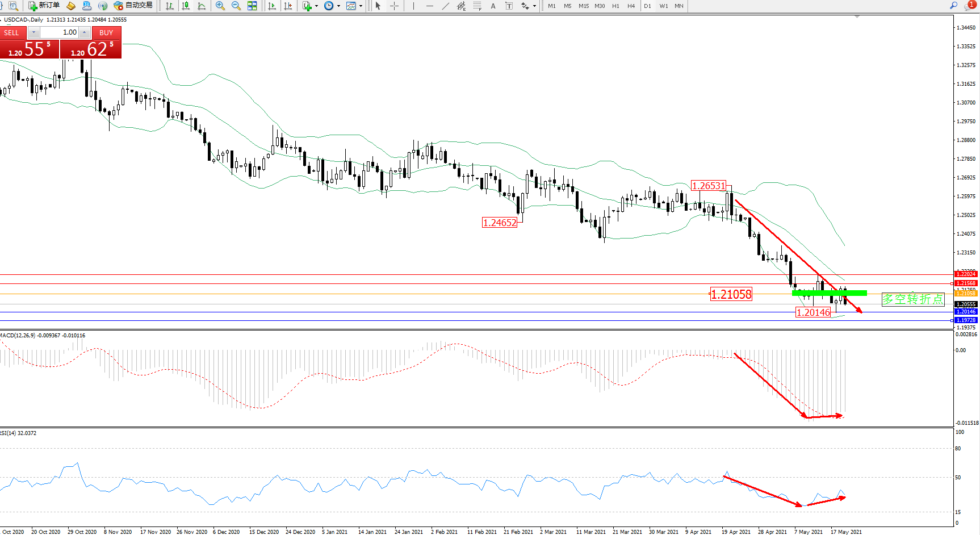Open the periods clock dropdown
The height and width of the screenshot is (535, 980).
(x=332, y=6)
